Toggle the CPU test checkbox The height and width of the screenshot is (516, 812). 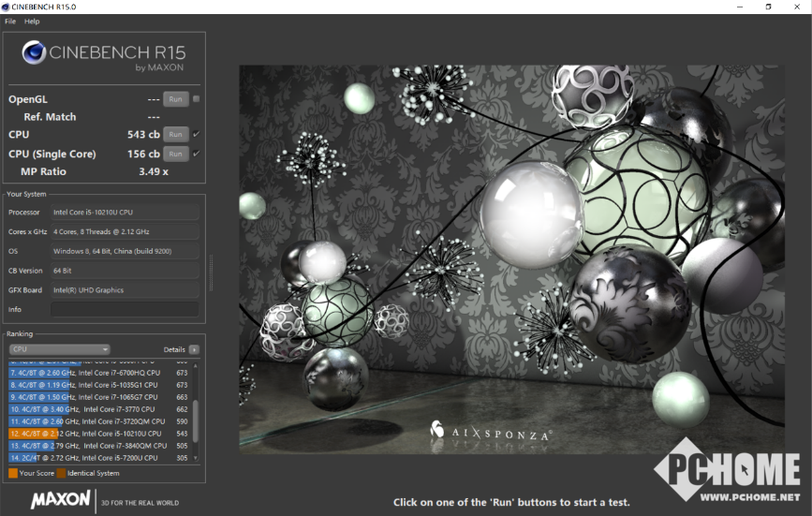197,134
